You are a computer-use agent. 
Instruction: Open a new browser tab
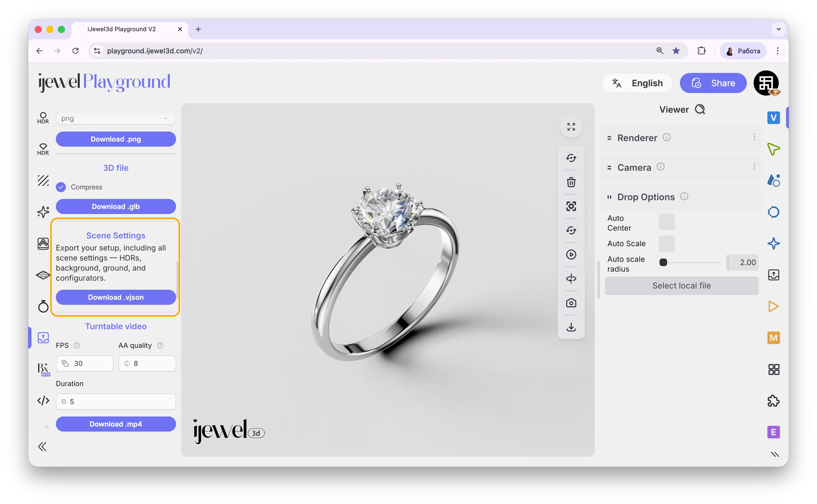click(198, 29)
